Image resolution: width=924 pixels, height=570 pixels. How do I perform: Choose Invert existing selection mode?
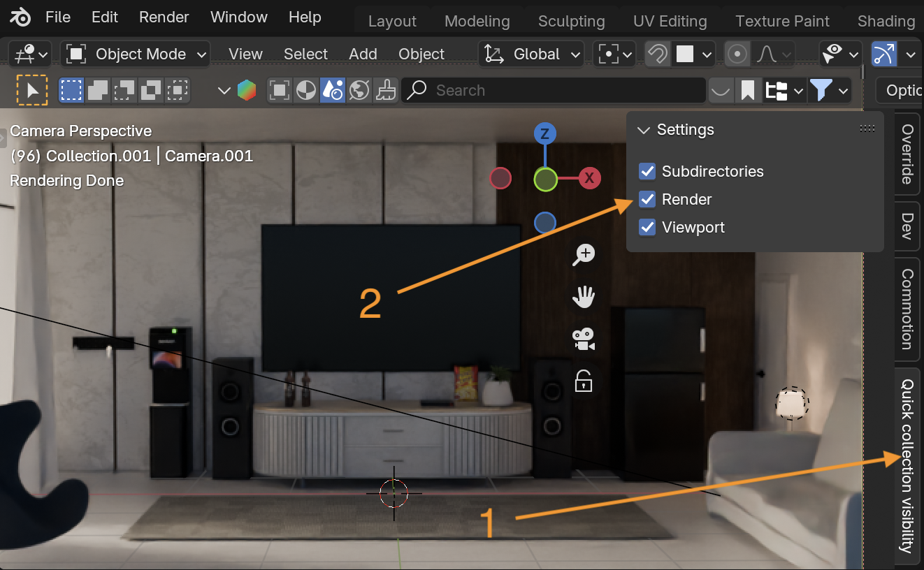click(151, 90)
